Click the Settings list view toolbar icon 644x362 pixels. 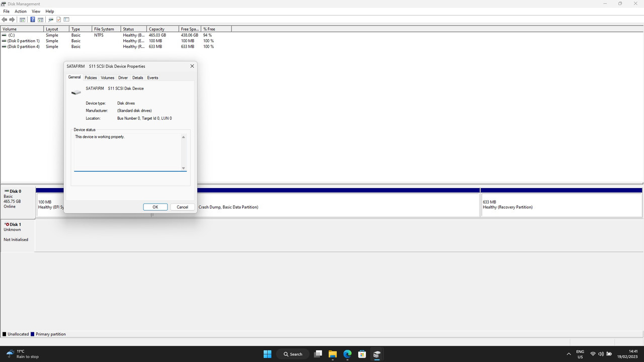66,20
